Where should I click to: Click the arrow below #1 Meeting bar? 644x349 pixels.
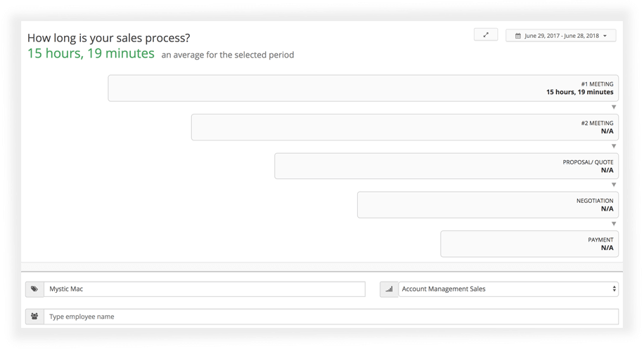(614, 107)
